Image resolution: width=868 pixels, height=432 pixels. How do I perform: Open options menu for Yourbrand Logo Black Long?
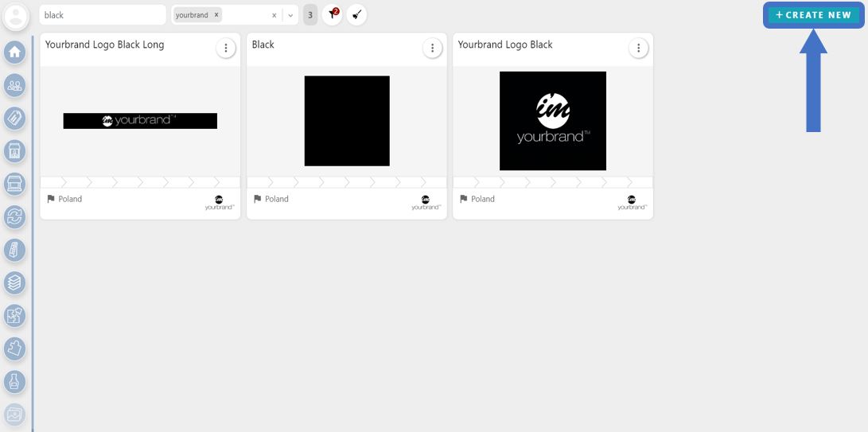click(226, 49)
